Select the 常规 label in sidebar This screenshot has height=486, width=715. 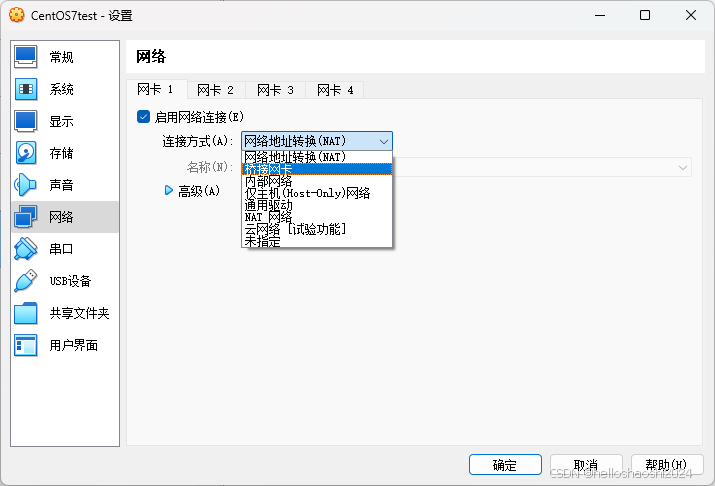tap(62, 57)
